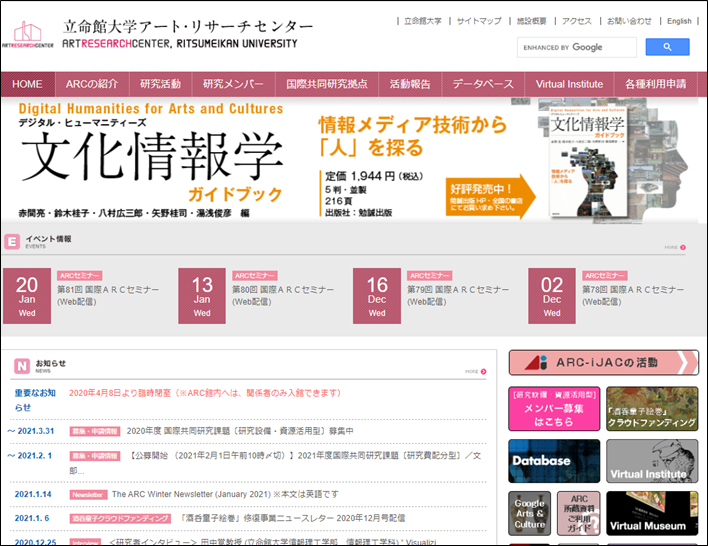Open 第79回 国際ARCセミナー event link
Viewport: 708px width, 546px height.
[458, 295]
